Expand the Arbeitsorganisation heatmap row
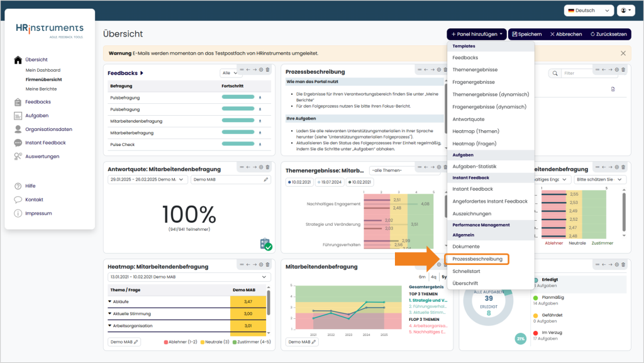This screenshot has height=363, width=644. pos(109,326)
